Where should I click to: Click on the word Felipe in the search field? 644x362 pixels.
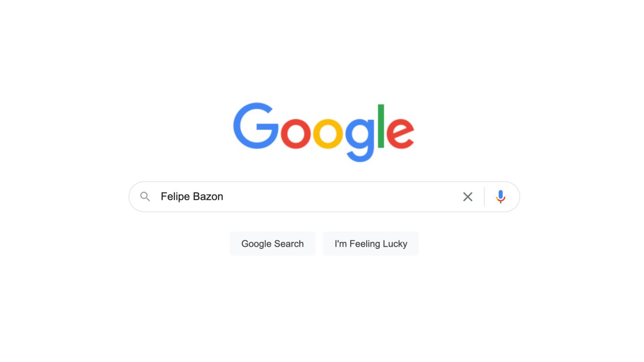coord(175,197)
